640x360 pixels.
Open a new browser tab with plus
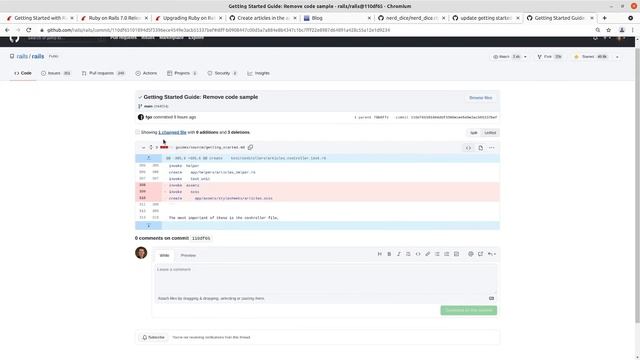click(x=604, y=18)
